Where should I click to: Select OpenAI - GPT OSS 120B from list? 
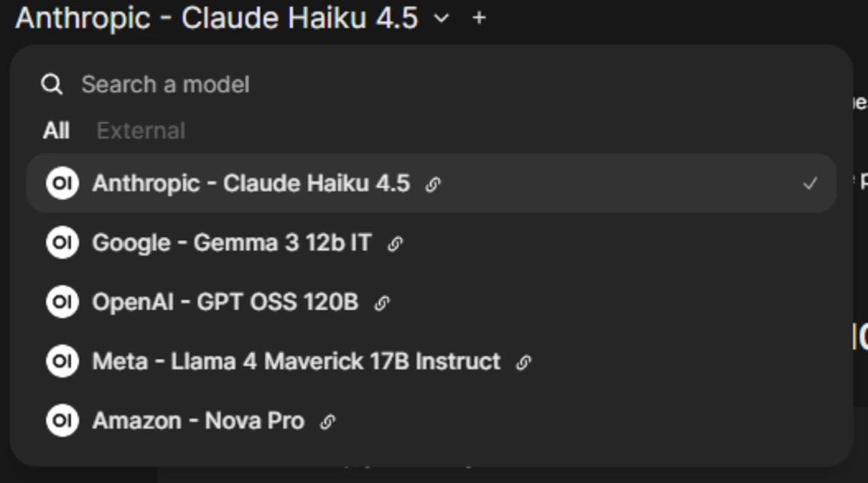click(225, 302)
